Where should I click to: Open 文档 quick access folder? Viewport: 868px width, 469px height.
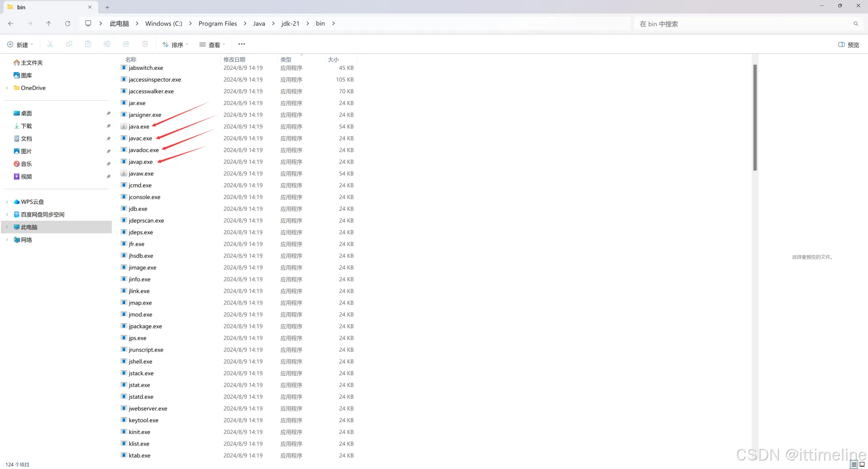pos(23,139)
